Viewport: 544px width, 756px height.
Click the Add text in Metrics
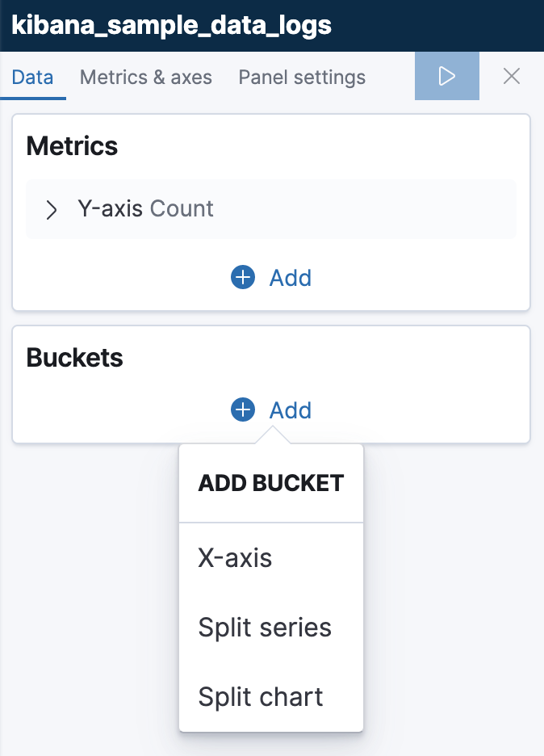[291, 278]
